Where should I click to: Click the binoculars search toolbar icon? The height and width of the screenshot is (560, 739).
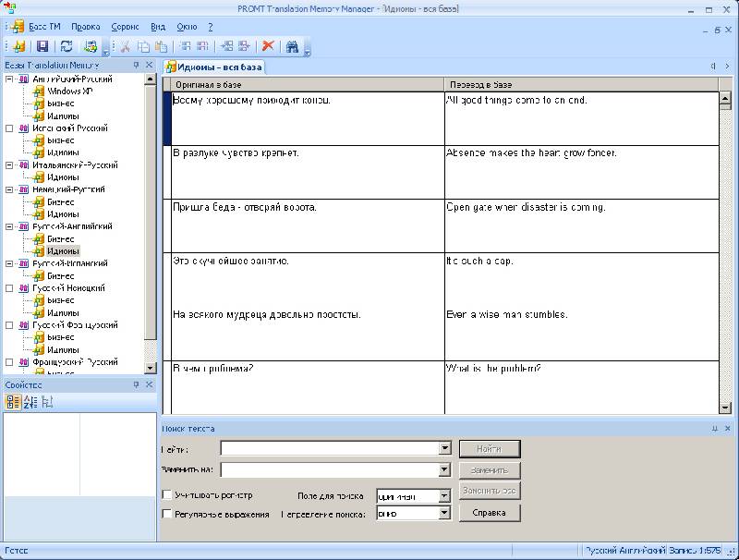pos(292,46)
